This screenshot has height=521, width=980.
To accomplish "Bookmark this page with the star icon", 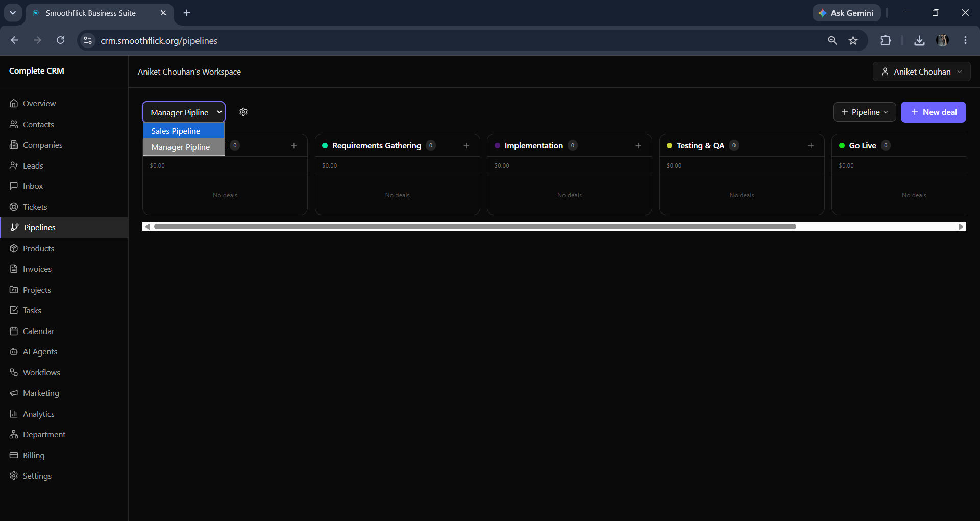I will point(853,40).
